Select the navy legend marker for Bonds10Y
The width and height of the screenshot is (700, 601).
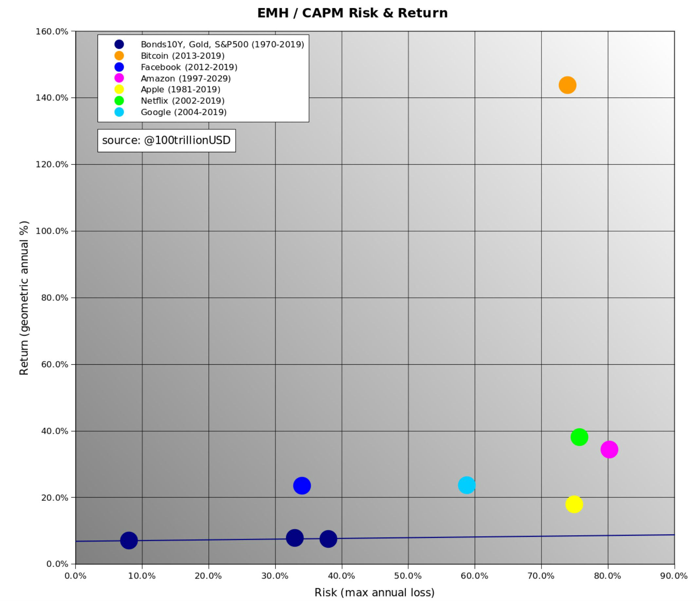tap(119, 44)
